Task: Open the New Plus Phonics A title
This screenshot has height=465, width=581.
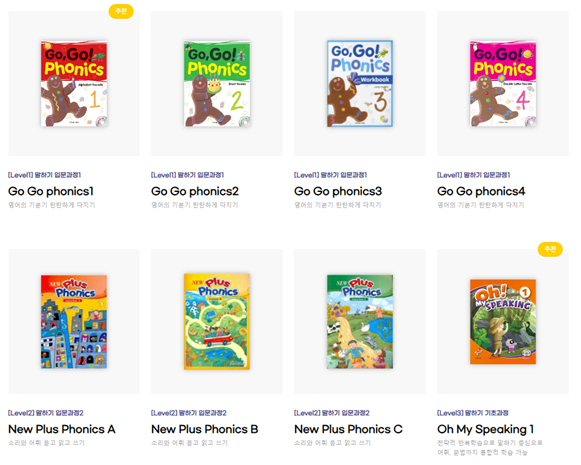Action: point(62,429)
